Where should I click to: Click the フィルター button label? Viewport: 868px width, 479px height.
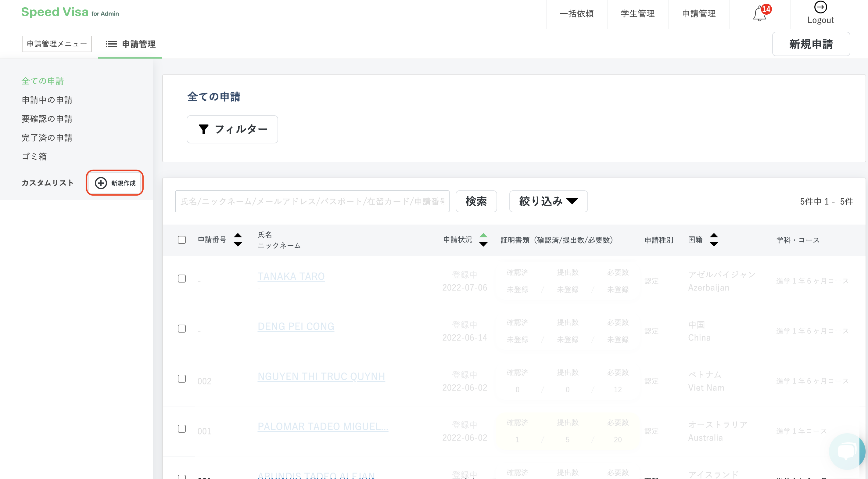241,129
